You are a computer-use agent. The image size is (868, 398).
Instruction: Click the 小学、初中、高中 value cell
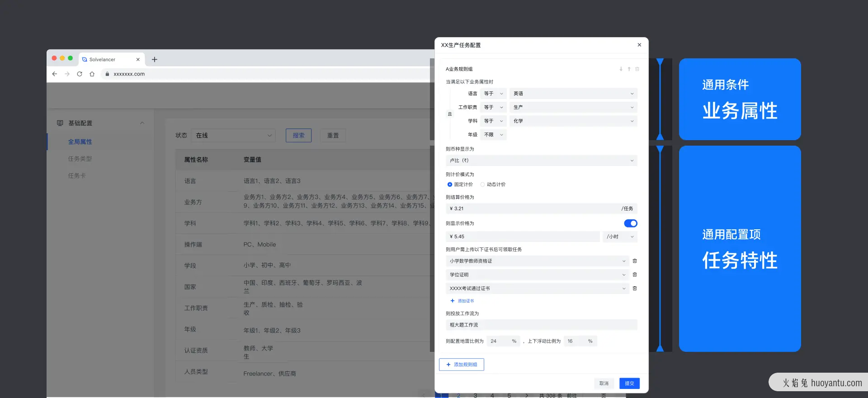click(267, 265)
